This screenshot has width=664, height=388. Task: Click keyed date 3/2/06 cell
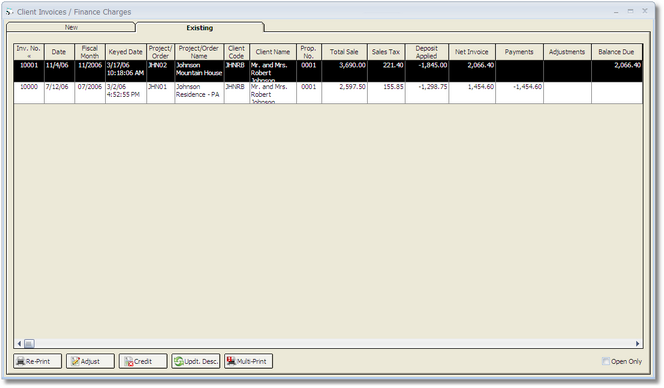click(x=126, y=93)
